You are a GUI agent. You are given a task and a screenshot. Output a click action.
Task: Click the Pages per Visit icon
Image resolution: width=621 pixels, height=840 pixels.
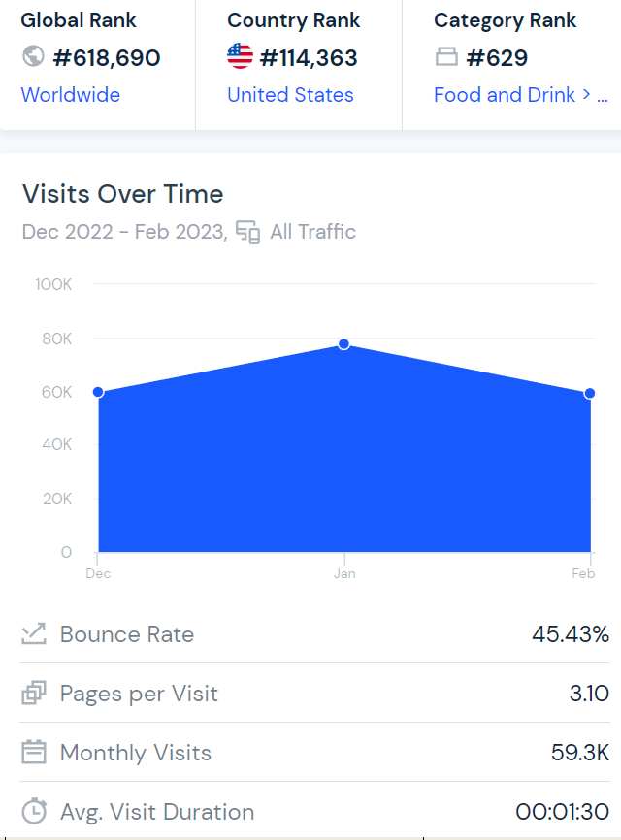point(34,694)
